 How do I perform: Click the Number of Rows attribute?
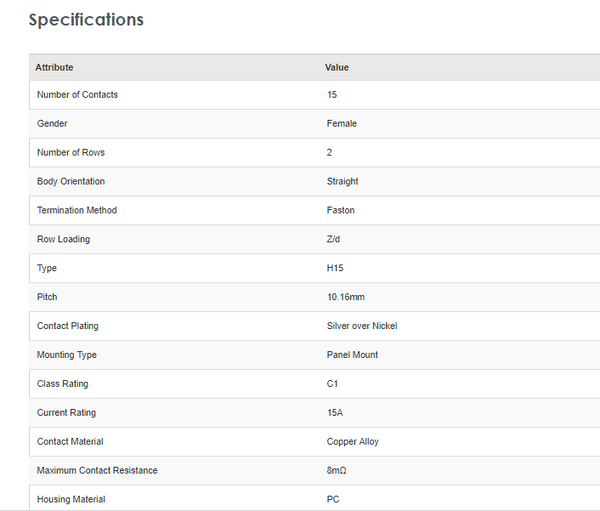click(x=71, y=153)
